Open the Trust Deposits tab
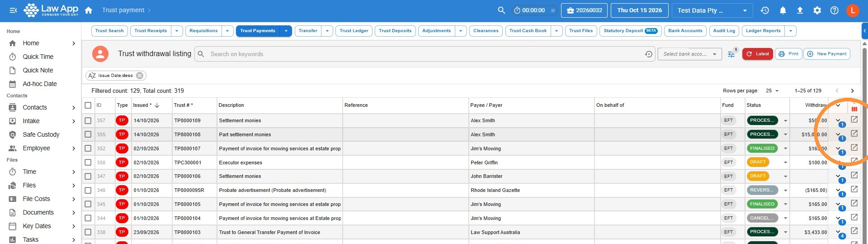Viewport: 868px width, 244px height. point(395,31)
